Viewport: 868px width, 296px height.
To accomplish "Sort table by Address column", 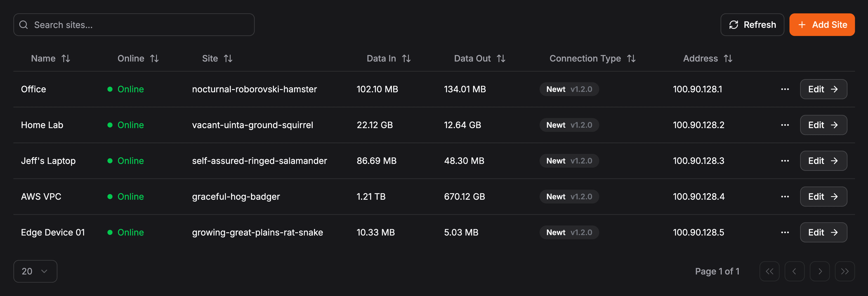I will pyautogui.click(x=708, y=59).
